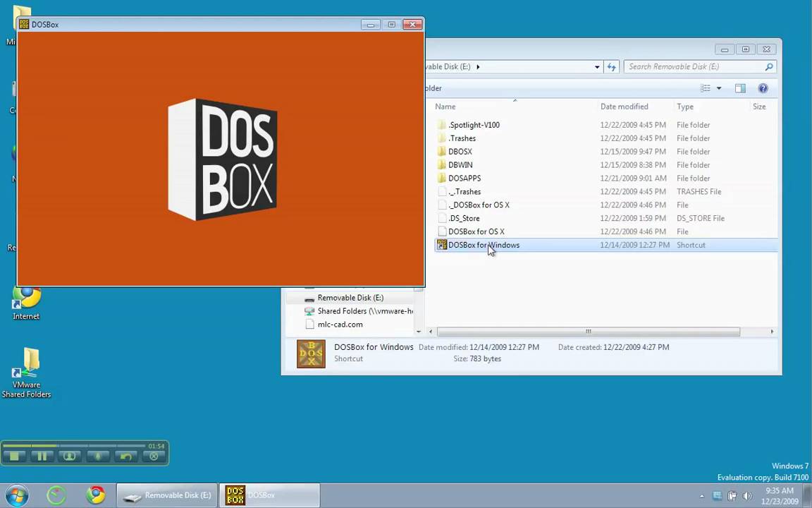Toggle the microphone button on the recorder
The width and height of the screenshot is (812, 508).
(x=98, y=456)
